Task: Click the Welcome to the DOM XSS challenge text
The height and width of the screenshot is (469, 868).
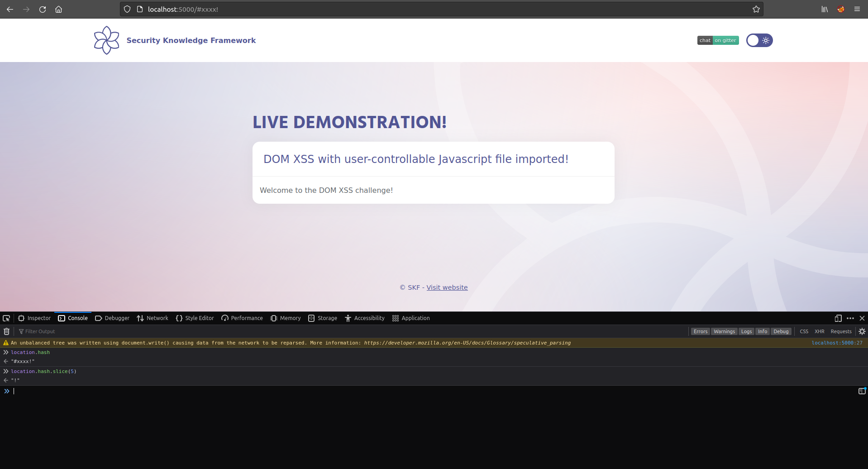Action: (326, 190)
